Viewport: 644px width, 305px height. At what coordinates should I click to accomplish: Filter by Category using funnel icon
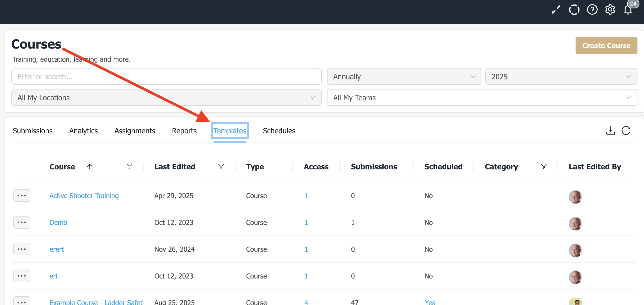(544, 166)
